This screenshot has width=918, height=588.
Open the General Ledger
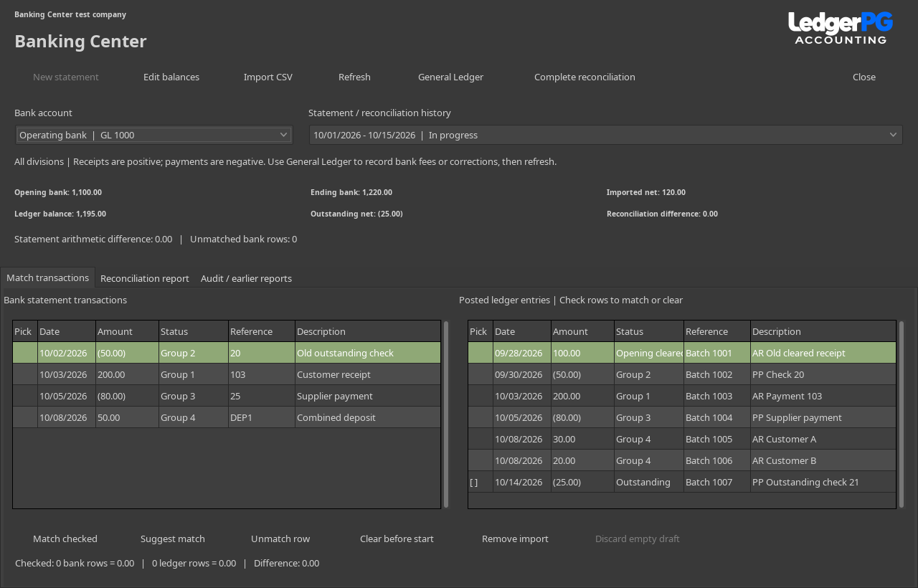tap(450, 77)
